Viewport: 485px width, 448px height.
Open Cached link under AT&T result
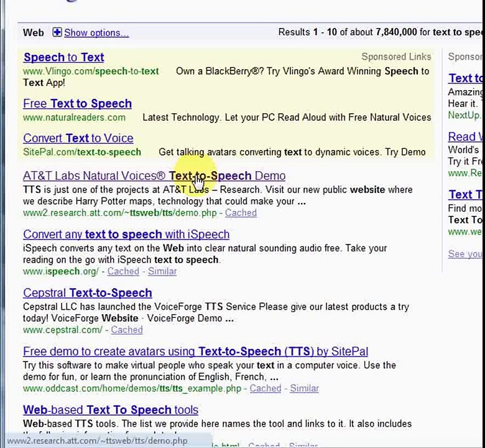tap(241, 213)
